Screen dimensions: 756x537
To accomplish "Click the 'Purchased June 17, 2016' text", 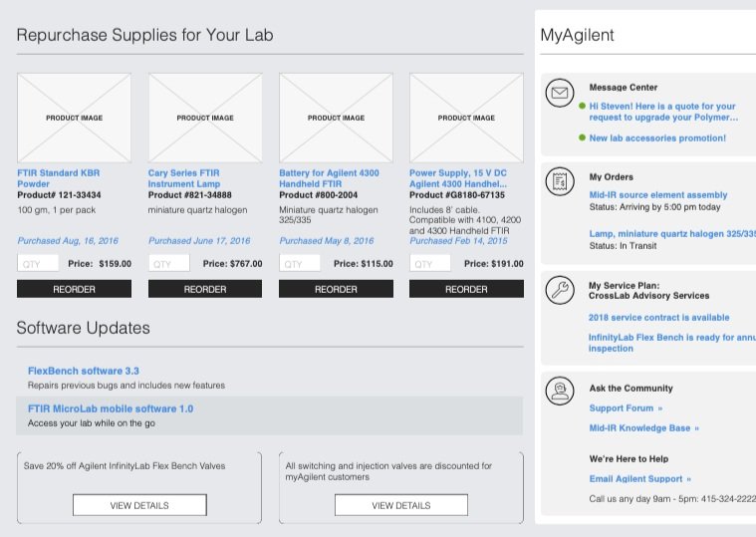I will pos(199,240).
